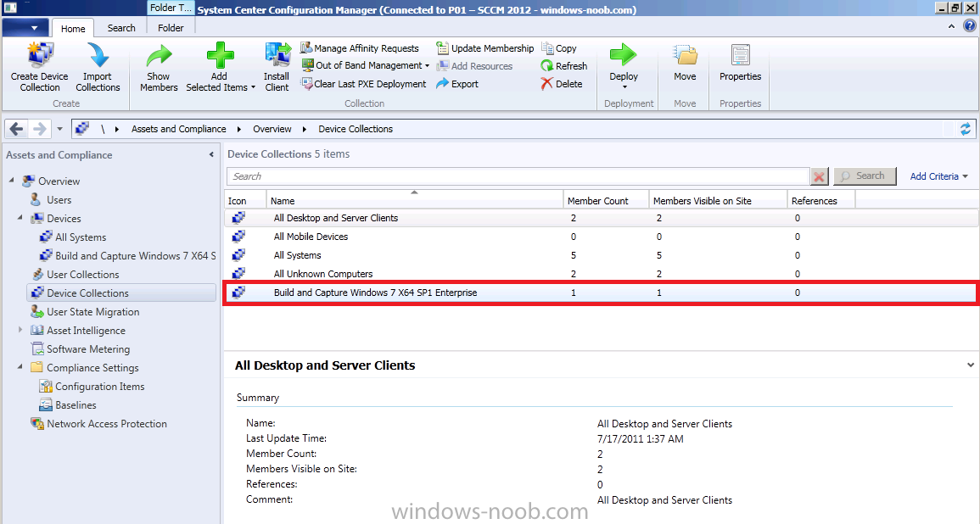Collapse the details summary pane
Viewport: 980px width, 524px height.
coord(970,365)
